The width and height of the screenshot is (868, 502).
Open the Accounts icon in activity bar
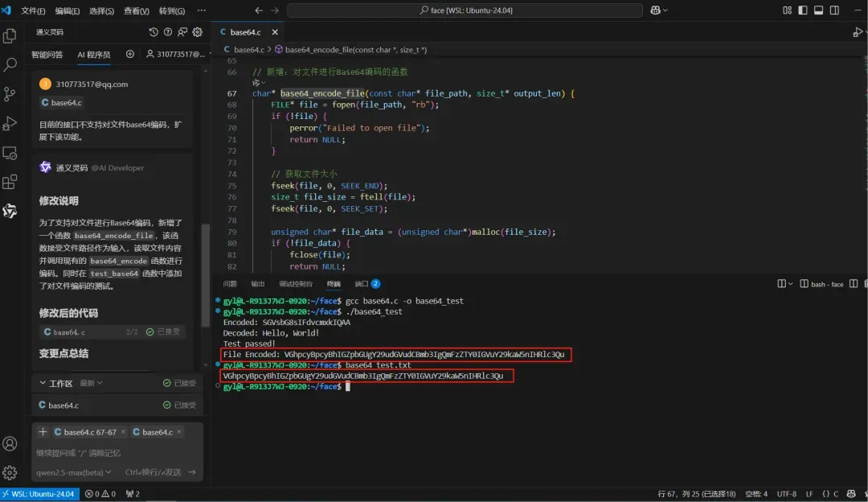tap(10, 443)
